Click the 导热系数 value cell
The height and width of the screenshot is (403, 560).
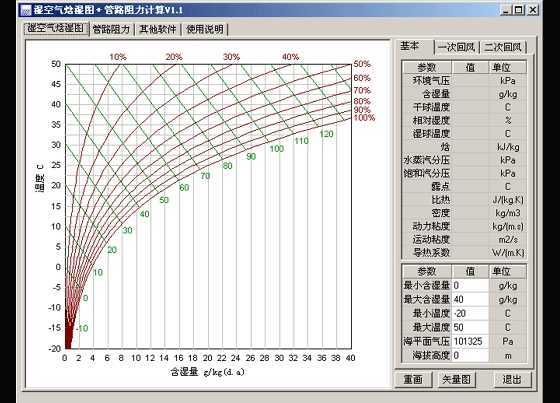470,253
